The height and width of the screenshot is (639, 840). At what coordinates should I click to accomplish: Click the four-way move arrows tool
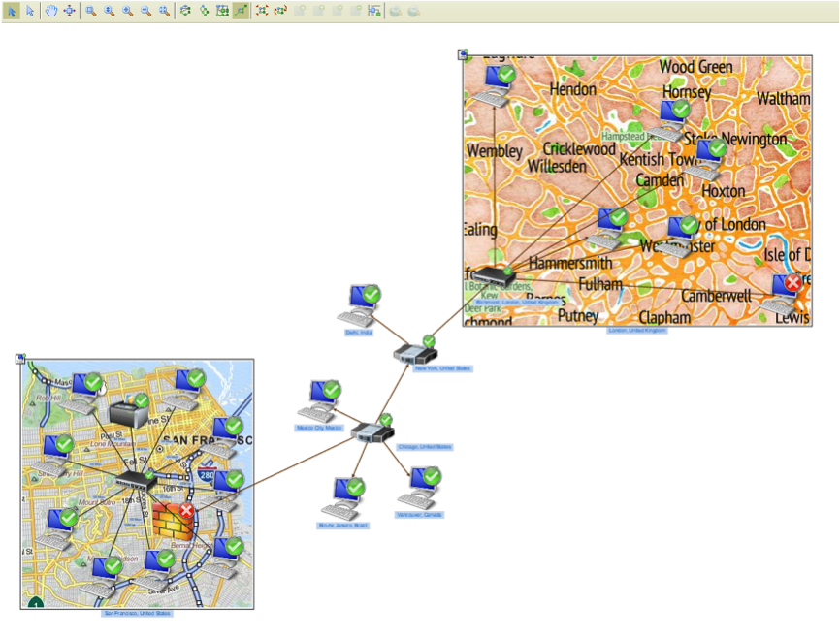pyautogui.click(x=70, y=11)
